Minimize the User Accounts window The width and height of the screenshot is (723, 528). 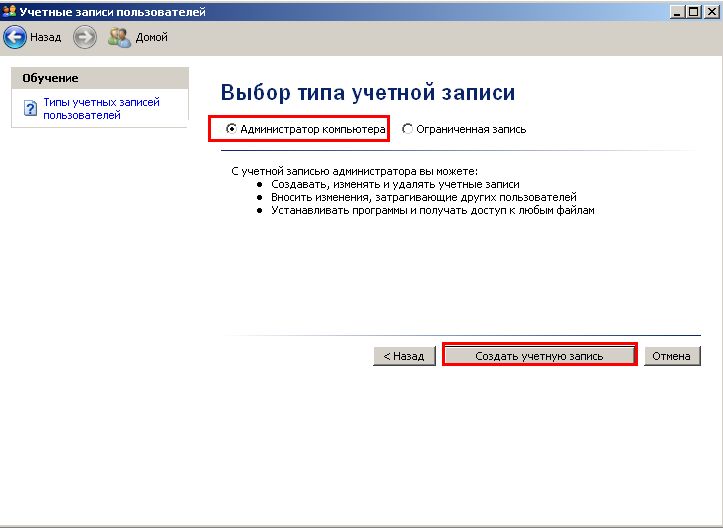point(677,11)
